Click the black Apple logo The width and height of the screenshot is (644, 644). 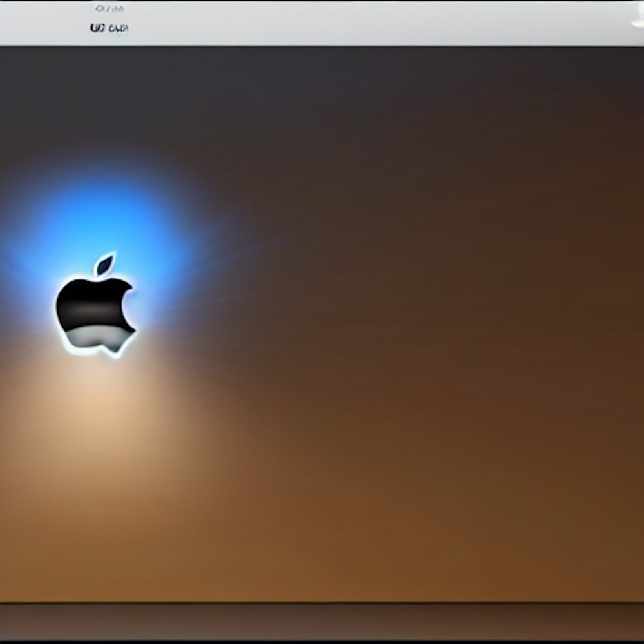(93, 306)
